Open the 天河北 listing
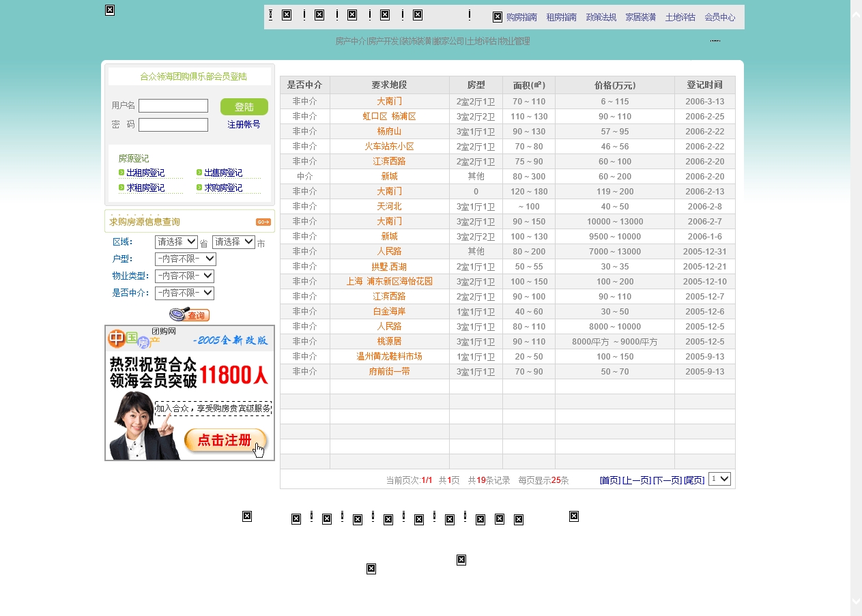The width and height of the screenshot is (862, 616). (x=390, y=207)
